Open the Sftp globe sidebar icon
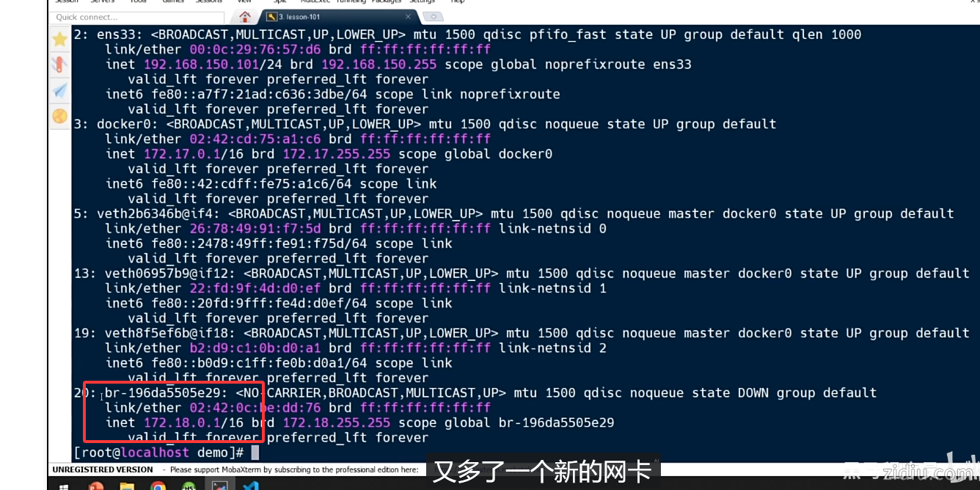This screenshot has height=490, width=980. pyautogui.click(x=60, y=116)
